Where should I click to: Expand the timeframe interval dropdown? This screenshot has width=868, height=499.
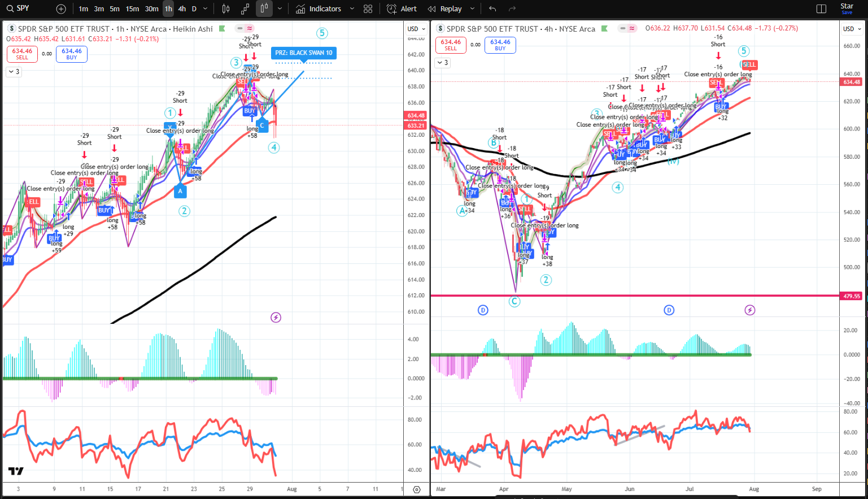(206, 9)
